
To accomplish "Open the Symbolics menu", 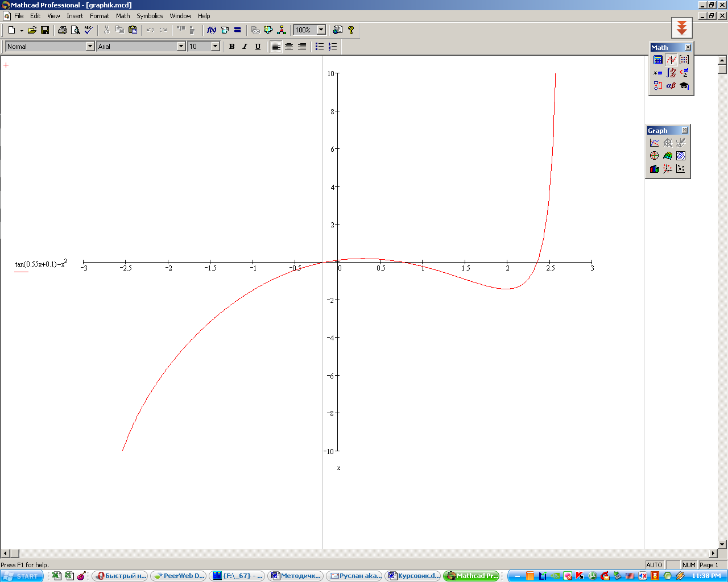I will coord(150,16).
